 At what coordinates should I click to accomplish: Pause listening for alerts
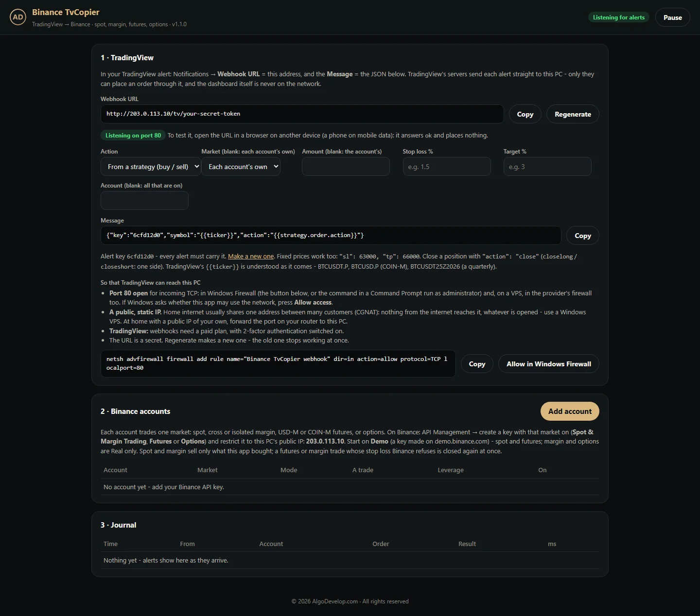(673, 17)
